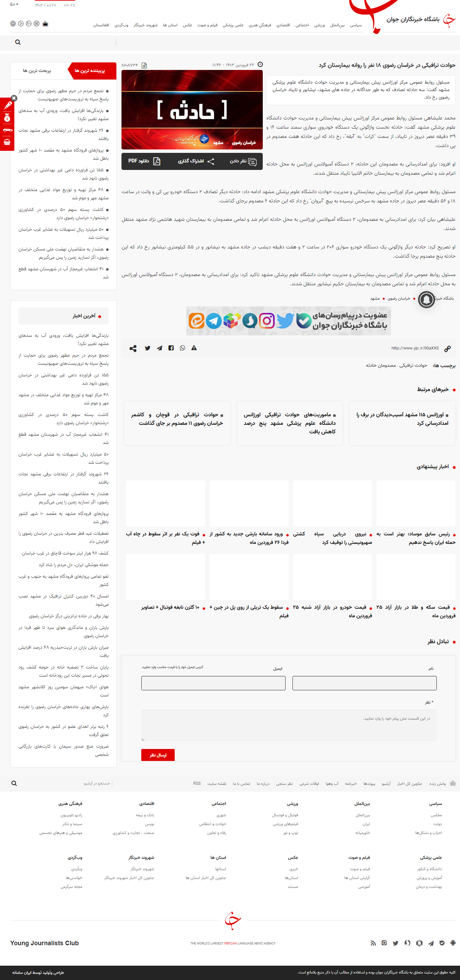Click the RSS feed icon in footer
The width and height of the screenshot is (460, 980).
pos(373,943)
